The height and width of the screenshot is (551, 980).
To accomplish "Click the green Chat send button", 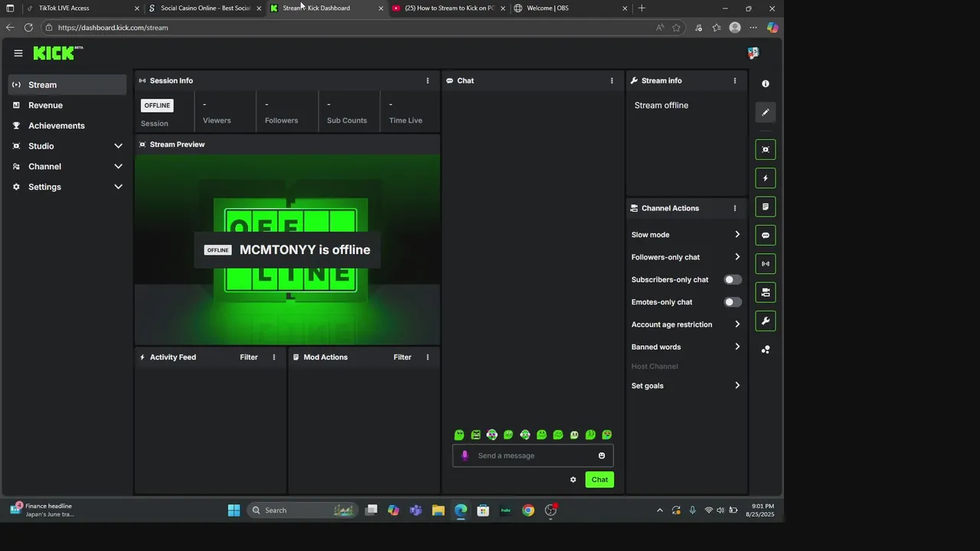I will [599, 480].
